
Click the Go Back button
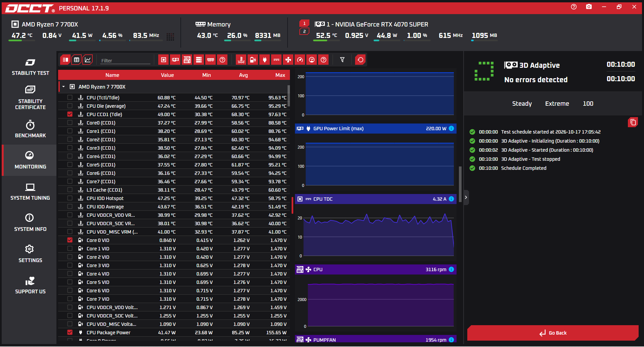tap(553, 333)
